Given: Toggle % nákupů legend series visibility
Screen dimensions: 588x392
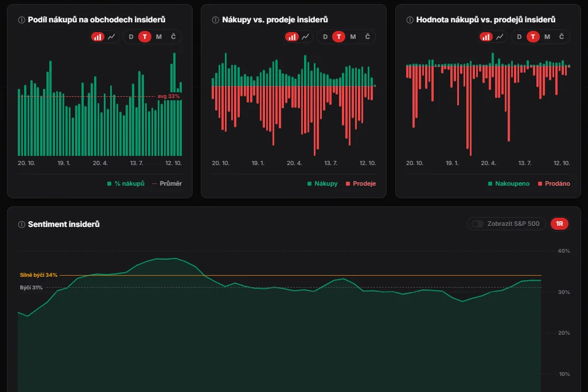Looking at the screenshot, I should [126, 183].
